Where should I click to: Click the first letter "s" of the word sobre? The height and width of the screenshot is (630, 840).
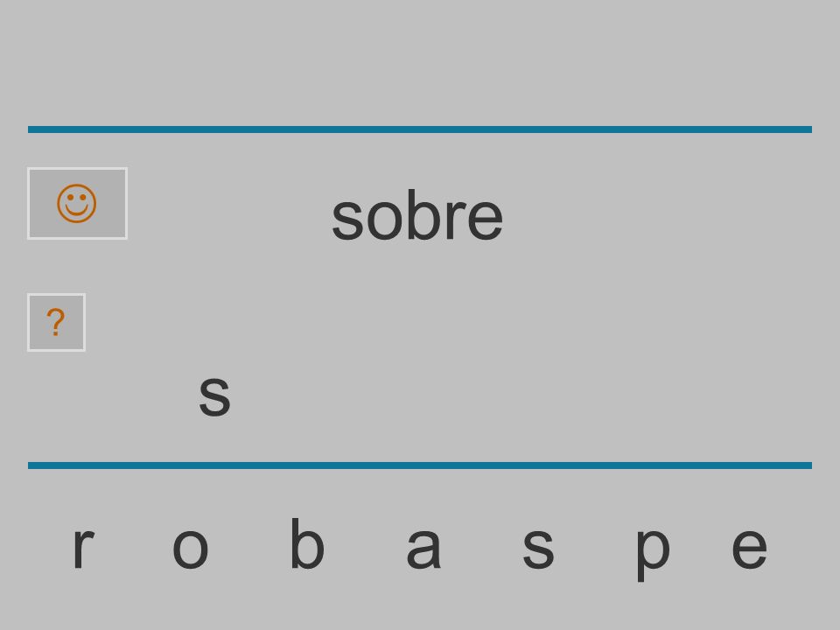coord(348,220)
